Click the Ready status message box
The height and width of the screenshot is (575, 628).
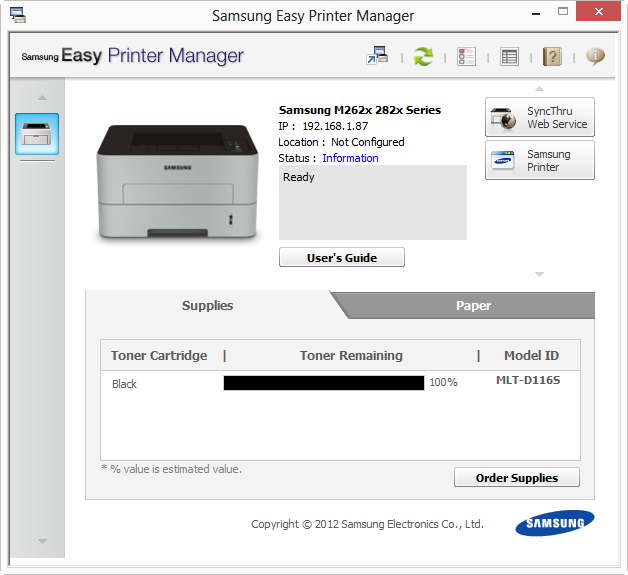(x=373, y=203)
